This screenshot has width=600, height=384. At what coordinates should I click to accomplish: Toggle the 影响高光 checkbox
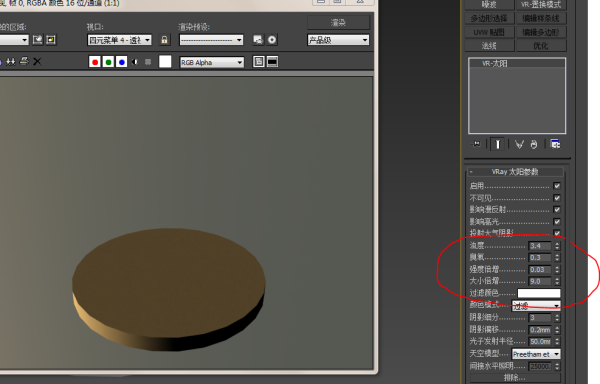point(557,221)
